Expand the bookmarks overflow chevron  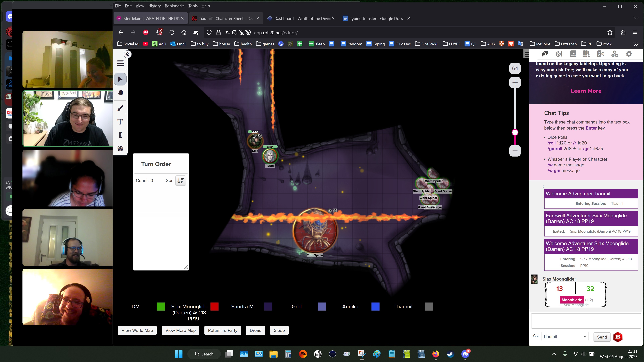coord(636,44)
